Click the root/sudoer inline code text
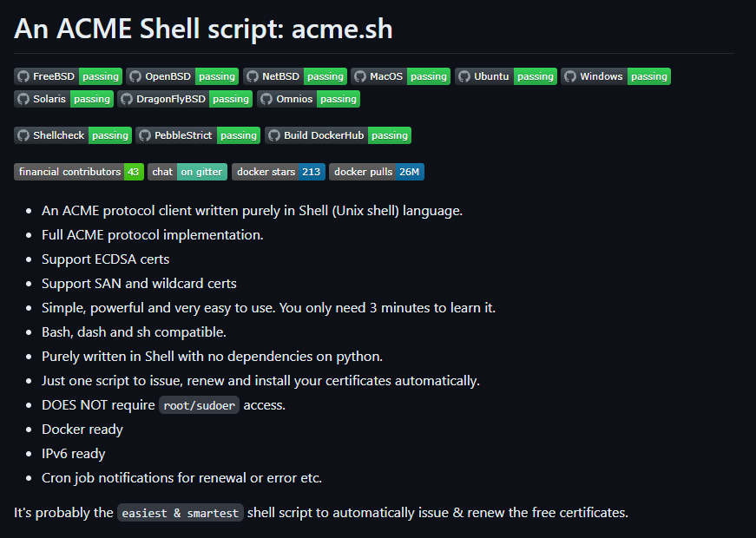 point(199,405)
